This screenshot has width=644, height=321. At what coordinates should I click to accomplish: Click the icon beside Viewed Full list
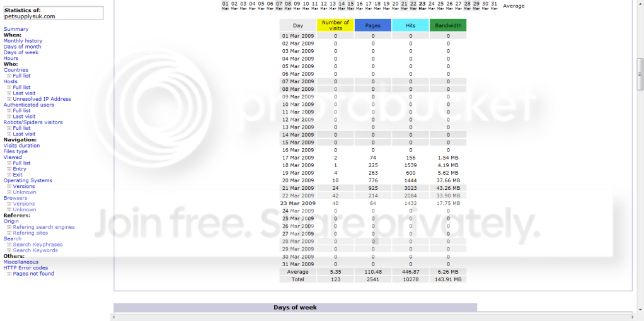pyautogui.click(x=9, y=163)
